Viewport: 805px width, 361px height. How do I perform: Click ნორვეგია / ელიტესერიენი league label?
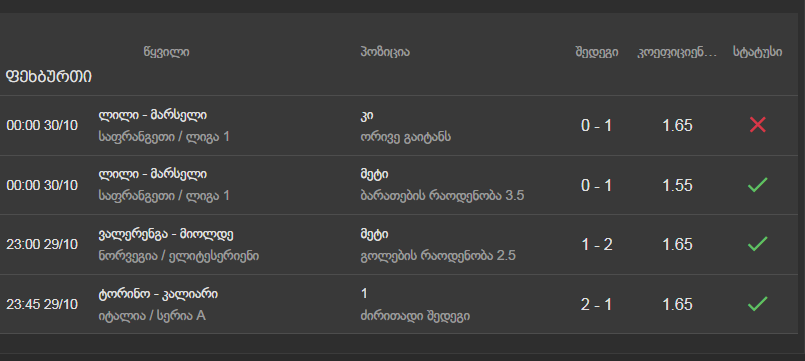[x=179, y=256]
